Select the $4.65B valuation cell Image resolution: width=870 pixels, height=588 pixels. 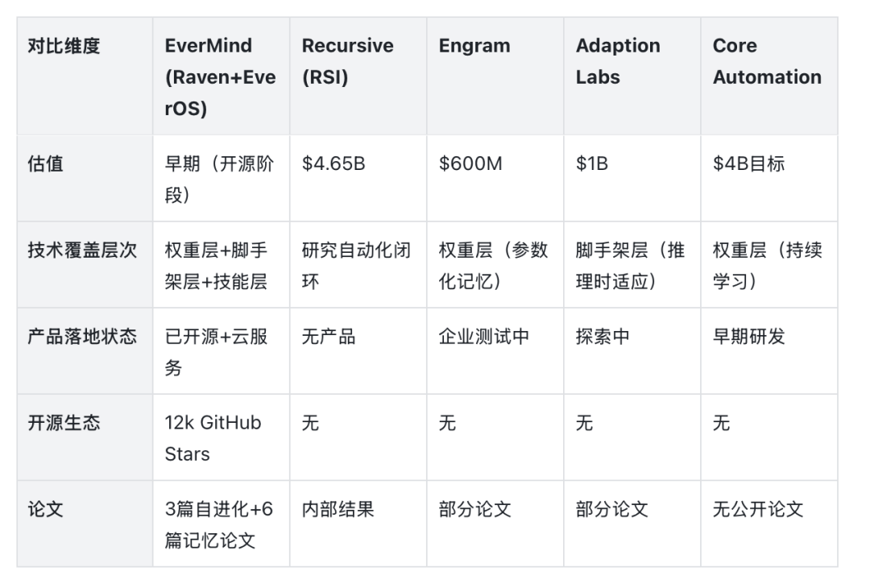pos(358,179)
